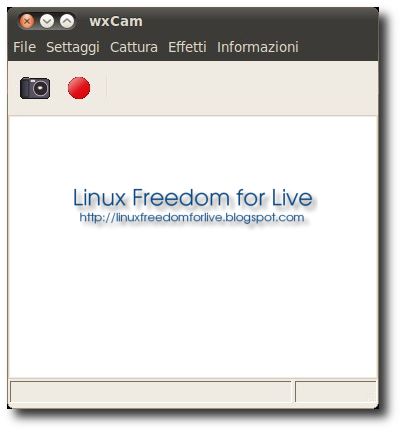This screenshot has height=432, width=402.
Task: Open the Effetti menu
Action: pos(187,47)
